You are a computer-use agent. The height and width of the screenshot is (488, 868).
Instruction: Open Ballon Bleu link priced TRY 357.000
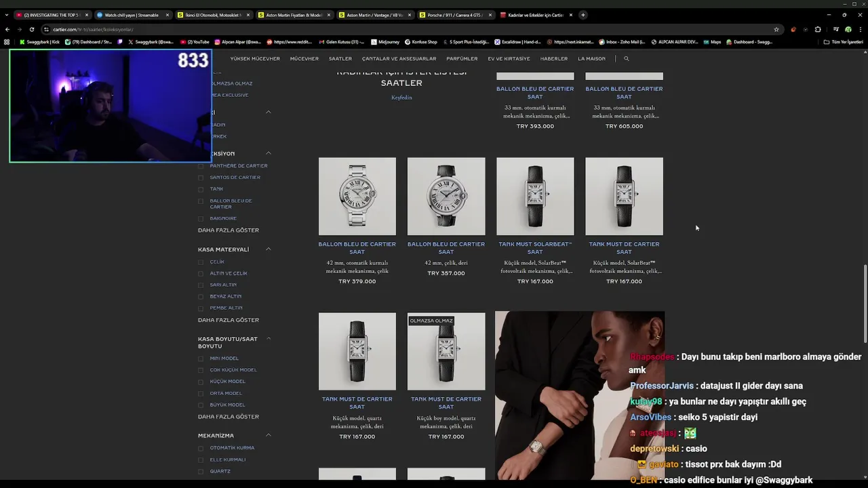(446, 248)
